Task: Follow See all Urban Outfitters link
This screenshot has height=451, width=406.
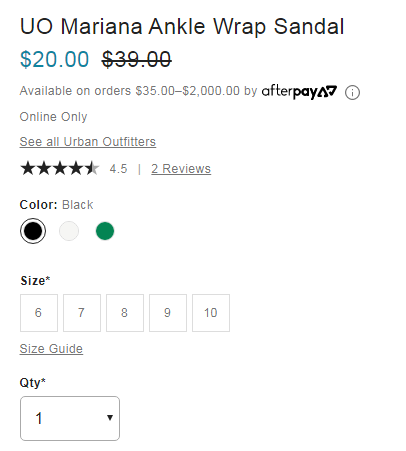Action: [x=88, y=142]
